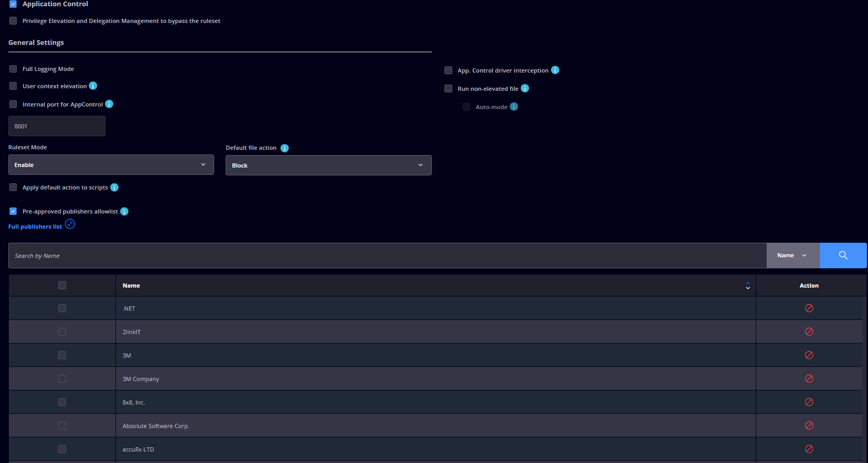Viewport: 868px width, 463px height.
Task: Open the Name search filter dropdown
Action: (x=793, y=255)
